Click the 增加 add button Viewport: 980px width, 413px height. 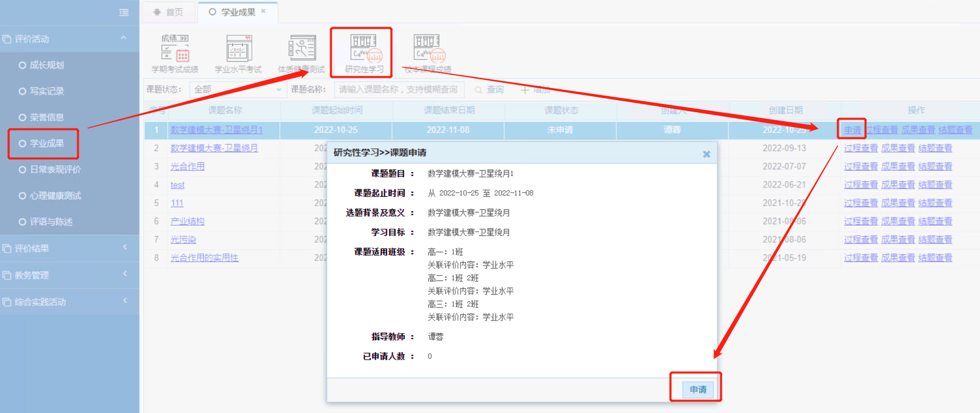click(x=536, y=90)
